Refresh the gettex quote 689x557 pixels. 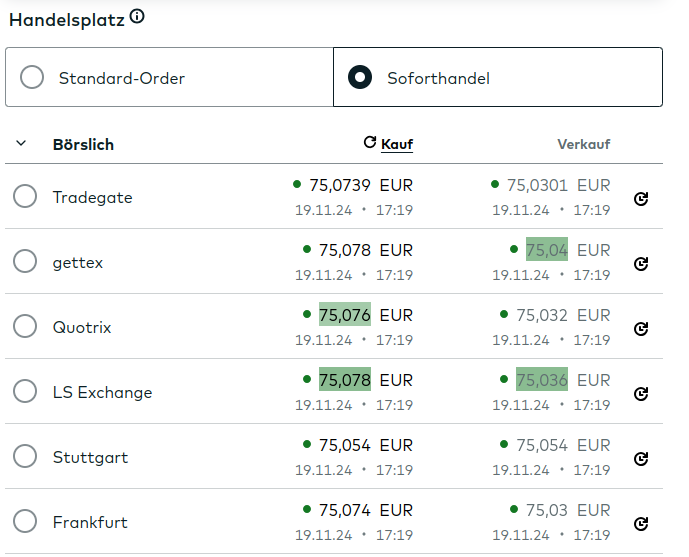[641, 263]
